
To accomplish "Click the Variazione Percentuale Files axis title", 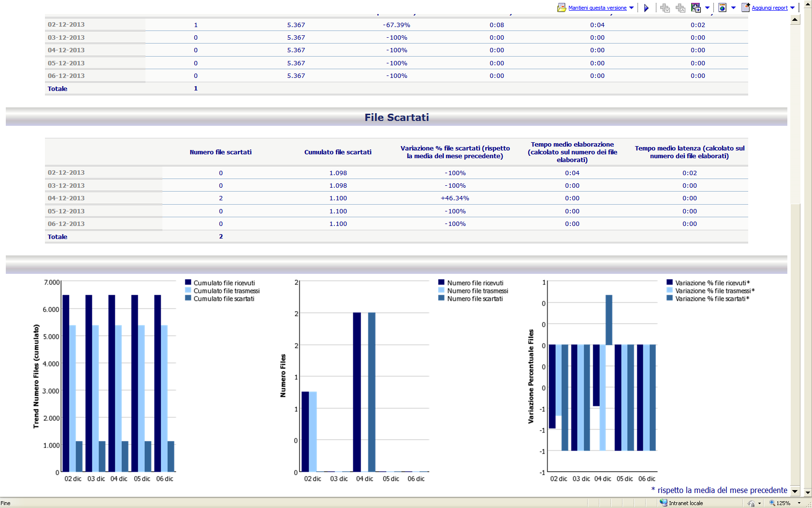I will pyautogui.click(x=531, y=376).
